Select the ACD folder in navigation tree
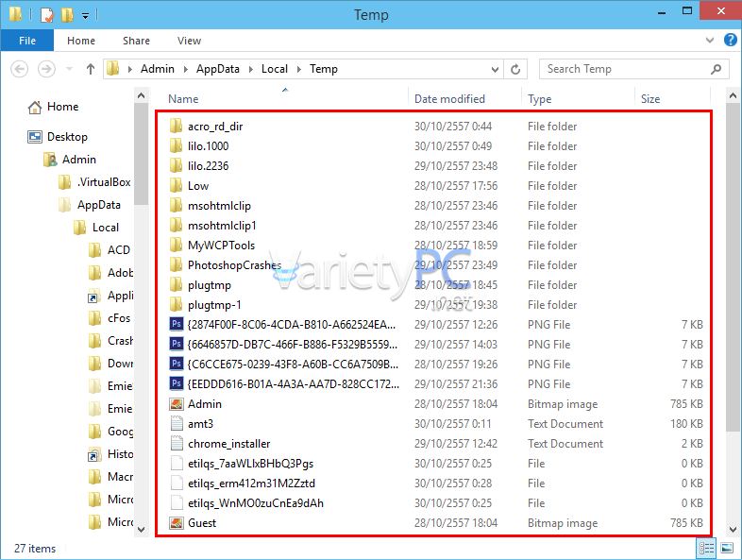742x560 pixels. [110, 250]
